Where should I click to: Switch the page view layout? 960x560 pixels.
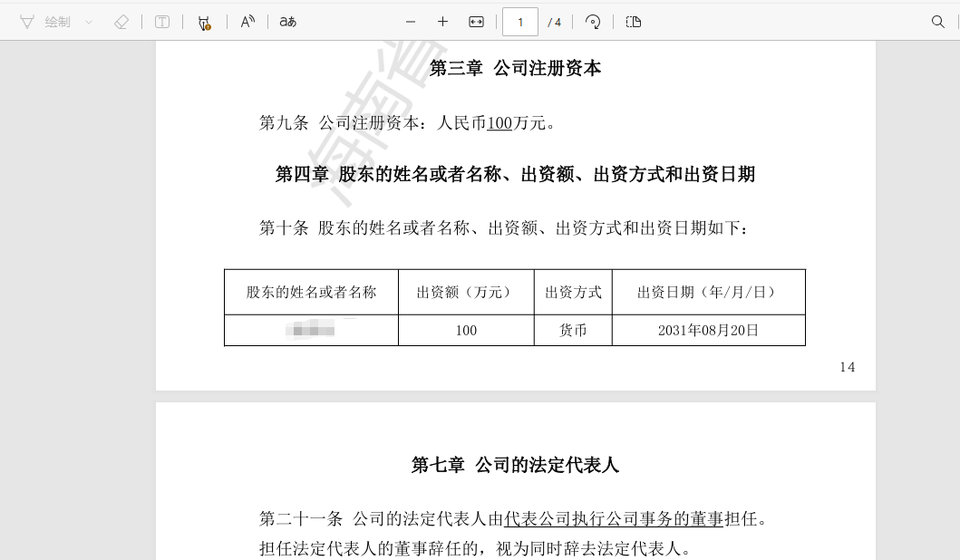click(634, 22)
